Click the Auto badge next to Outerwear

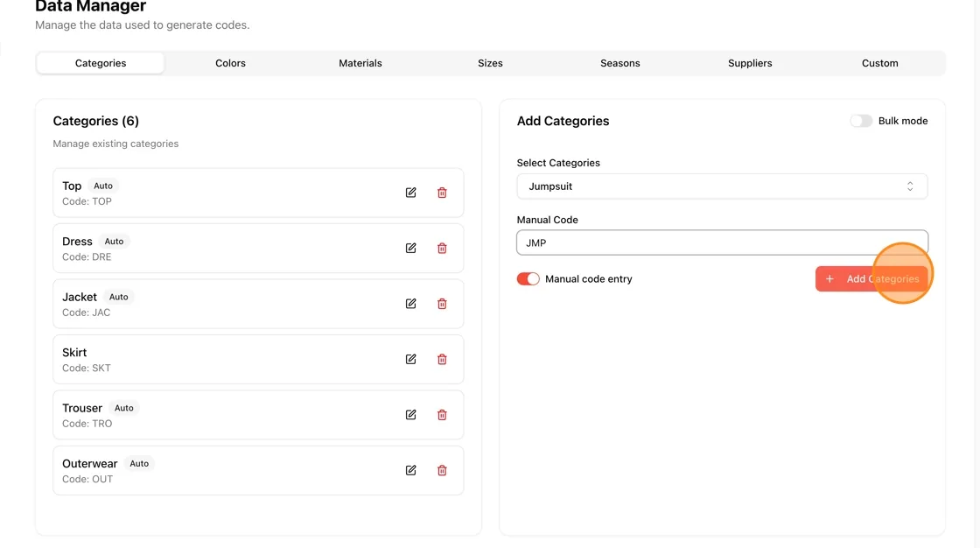[139, 464]
